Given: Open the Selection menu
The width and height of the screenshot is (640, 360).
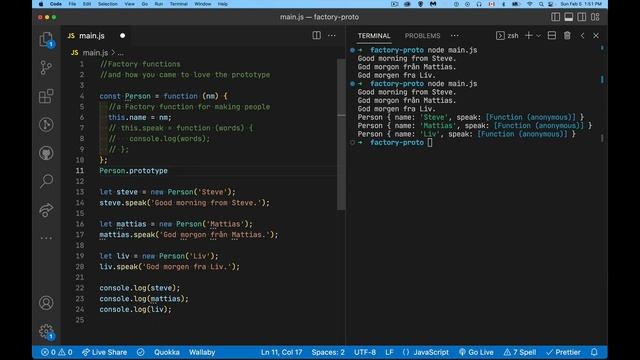Looking at the screenshot, I should point(108,4).
